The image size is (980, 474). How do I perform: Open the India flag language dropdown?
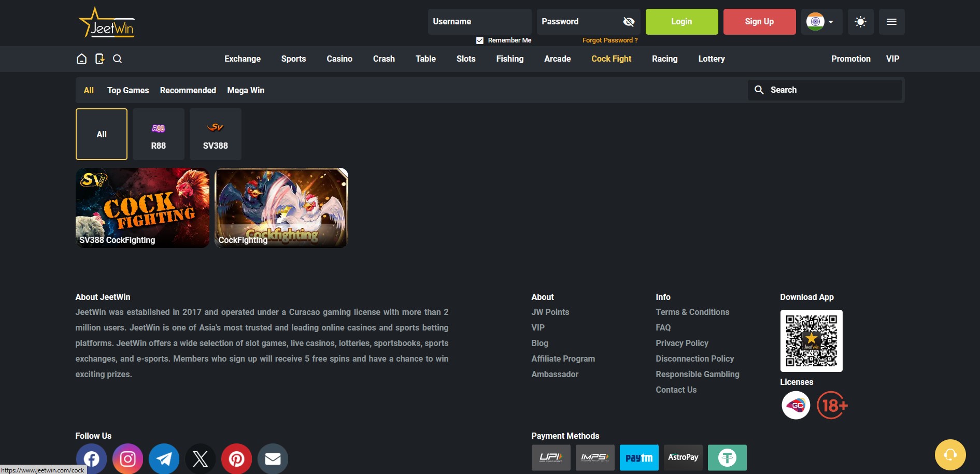pos(821,22)
